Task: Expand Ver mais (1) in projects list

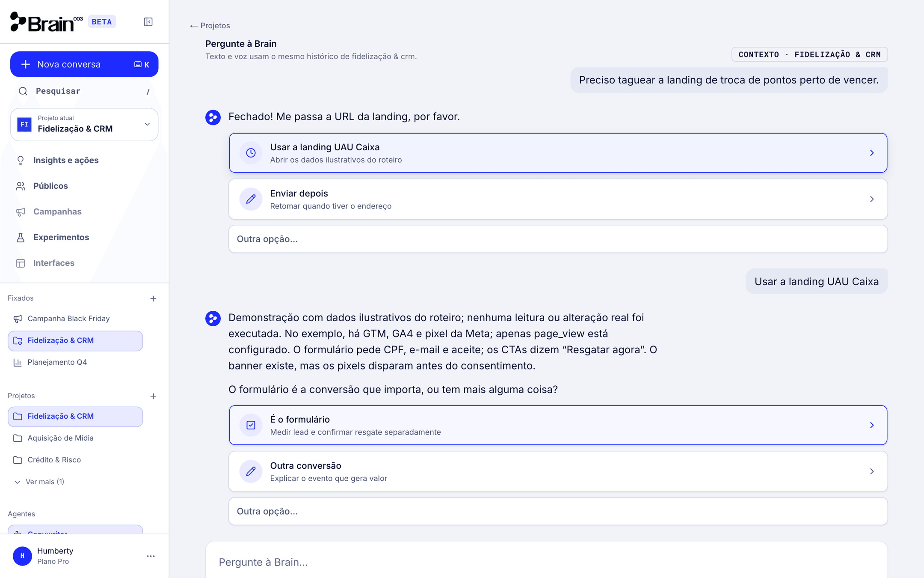Action: click(x=39, y=482)
